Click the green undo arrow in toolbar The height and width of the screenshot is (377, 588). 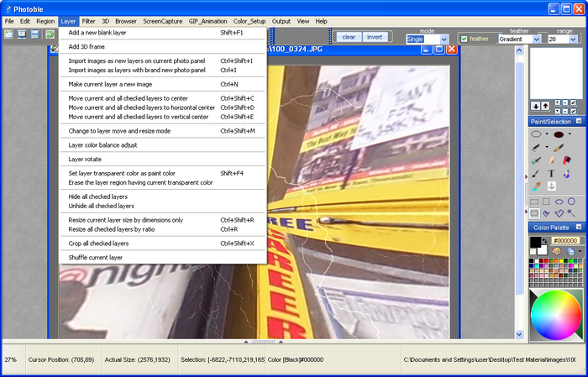50,34
